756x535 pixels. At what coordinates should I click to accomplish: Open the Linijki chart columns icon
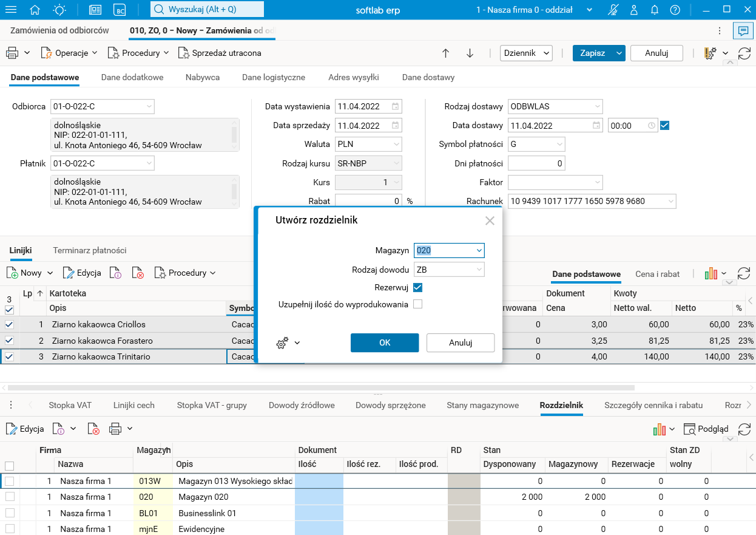(x=711, y=274)
